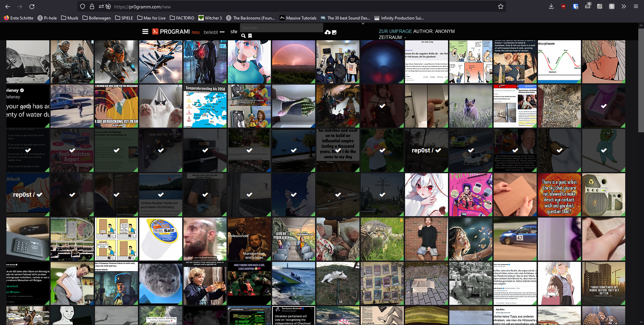Open the Erste Schritte Firefox bookmark

coord(18,18)
